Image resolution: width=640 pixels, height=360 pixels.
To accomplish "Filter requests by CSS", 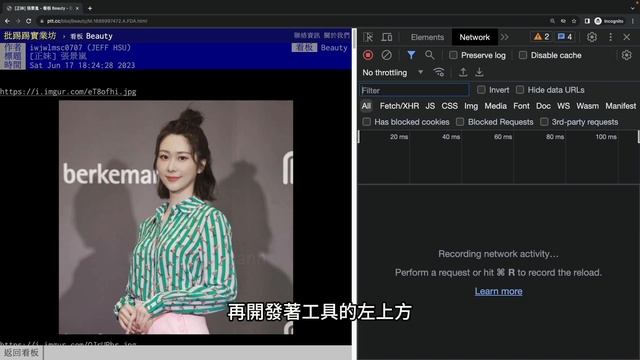I will [x=449, y=106].
